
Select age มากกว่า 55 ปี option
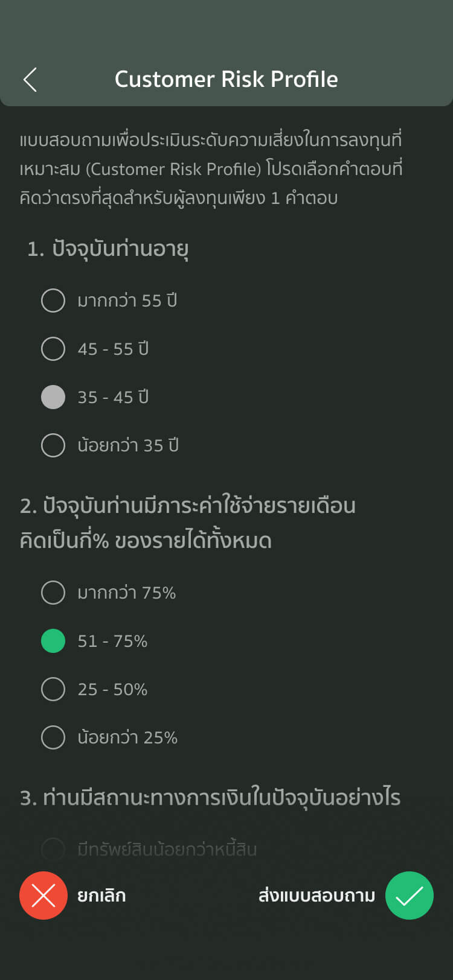coord(53,301)
